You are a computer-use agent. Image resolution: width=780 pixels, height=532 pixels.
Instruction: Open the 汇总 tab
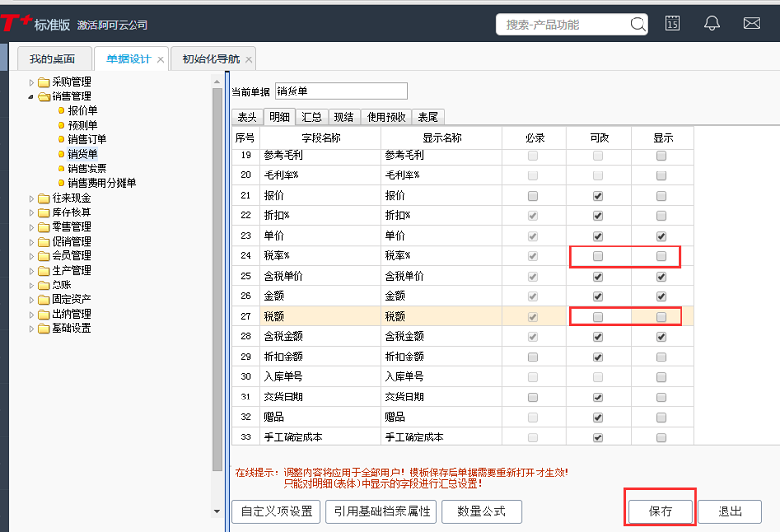pyautogui.click(x=312, y=117)
